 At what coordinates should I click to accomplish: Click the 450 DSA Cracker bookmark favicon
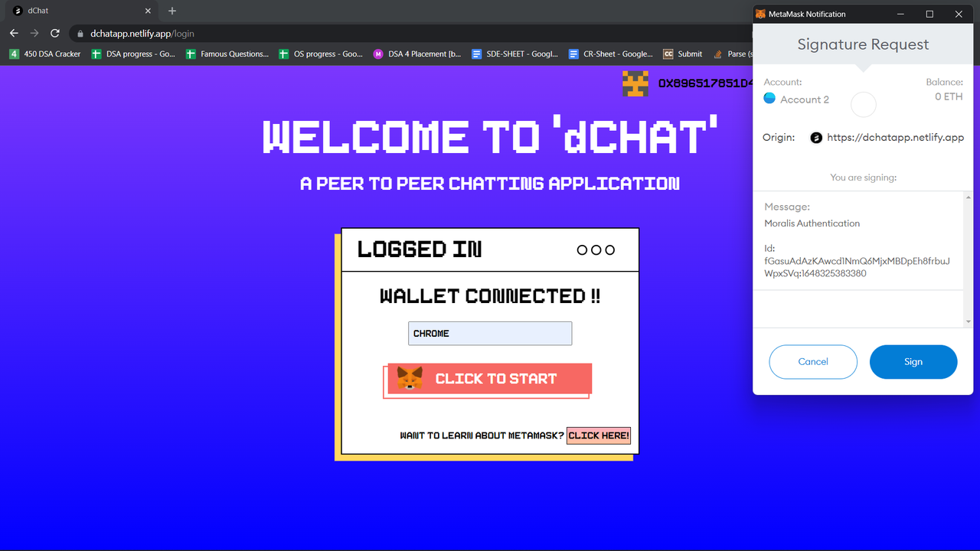click(x=15, y=54)
